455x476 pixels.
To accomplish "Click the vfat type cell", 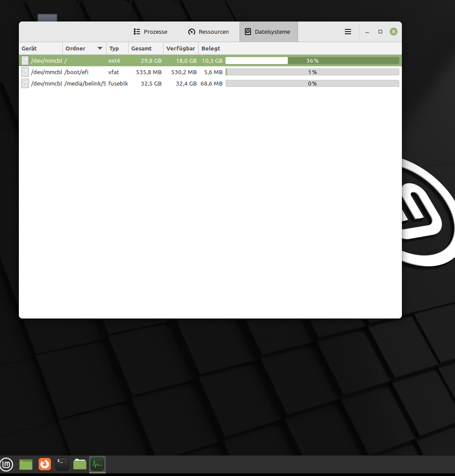I will [114, 72].
